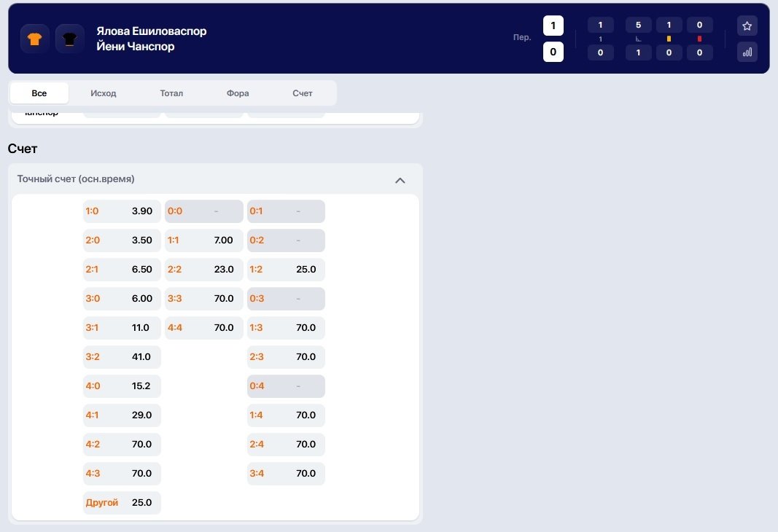778x532 pixels.
Task: Click the orange home team jersey icon
Action: point(35,39)
